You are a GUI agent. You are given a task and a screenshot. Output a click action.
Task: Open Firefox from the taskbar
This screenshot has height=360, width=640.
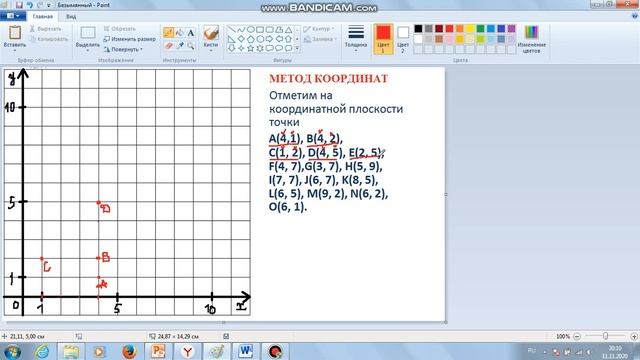(x=129, y=351)
